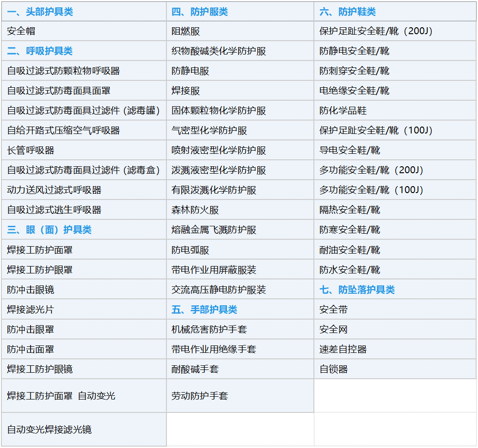Select the 安全带 cell

coord(395,309)
